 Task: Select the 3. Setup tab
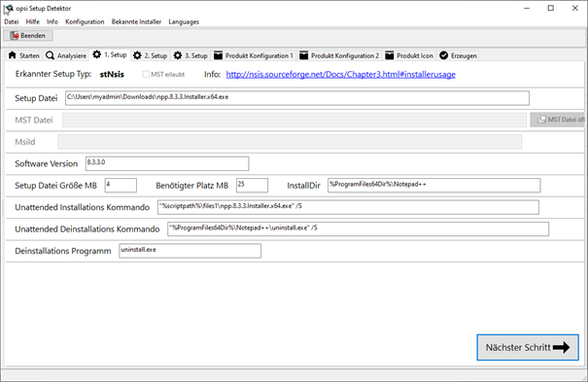coord(190,55)
